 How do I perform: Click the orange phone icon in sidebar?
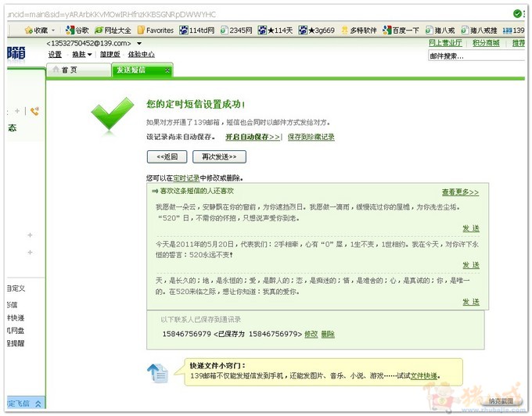(34, 111)
